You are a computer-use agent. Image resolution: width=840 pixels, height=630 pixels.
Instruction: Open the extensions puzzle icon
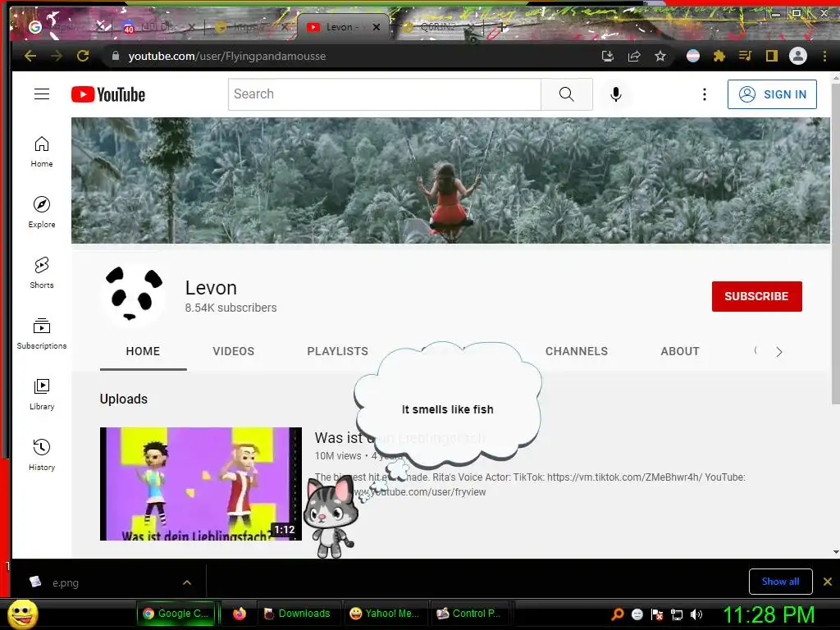(719, 56)
